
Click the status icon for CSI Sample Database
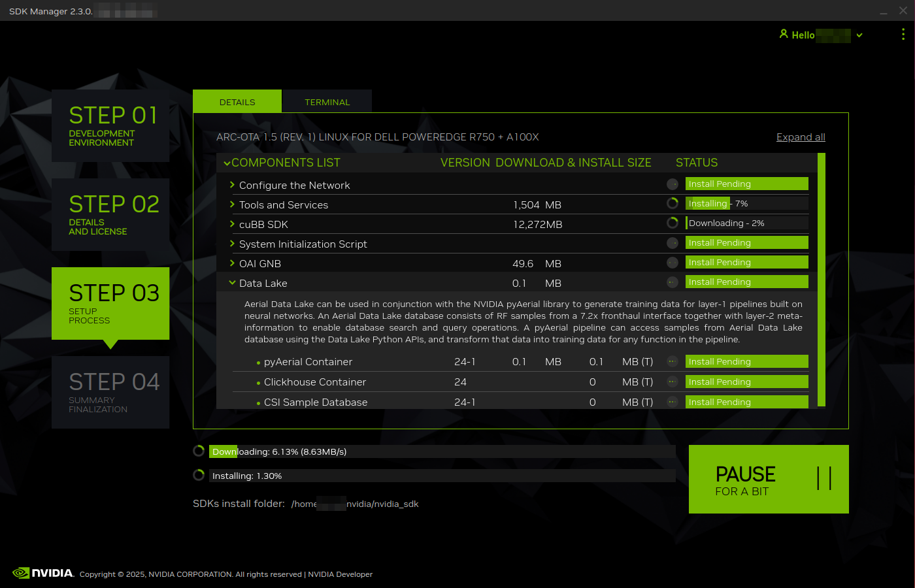tap(673, 402)
